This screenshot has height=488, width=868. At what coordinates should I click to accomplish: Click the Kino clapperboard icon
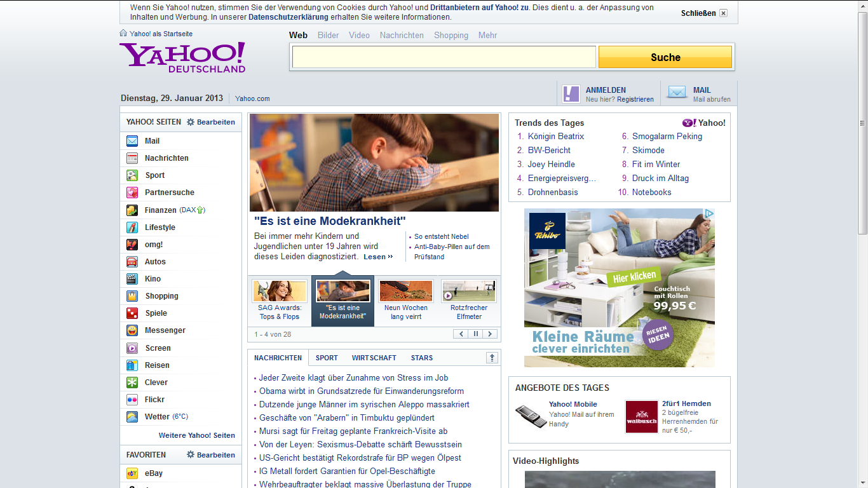[x=132, y=279]
